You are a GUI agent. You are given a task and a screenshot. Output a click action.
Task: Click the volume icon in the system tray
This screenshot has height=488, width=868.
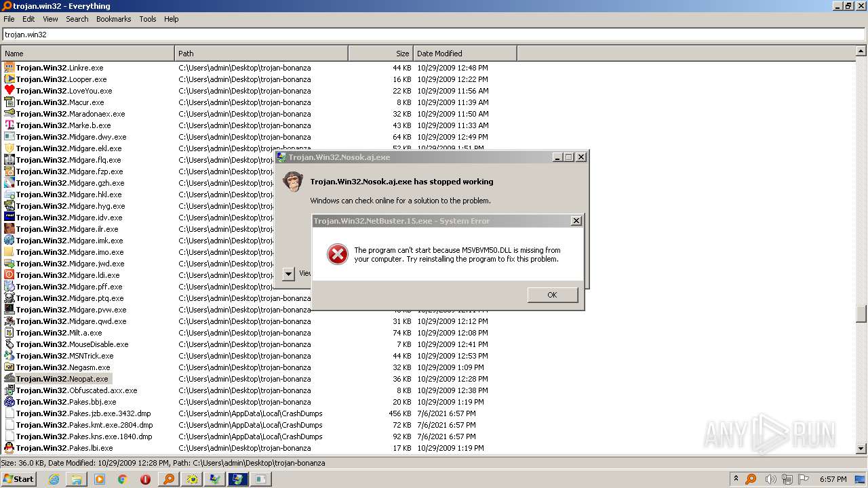[770, 479]
